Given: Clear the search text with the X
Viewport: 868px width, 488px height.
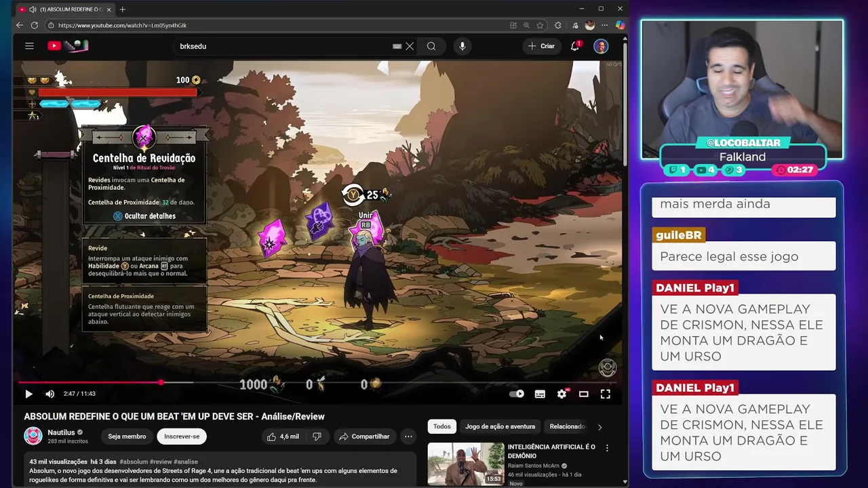Looking at the screenshot, I should (410, 46).
